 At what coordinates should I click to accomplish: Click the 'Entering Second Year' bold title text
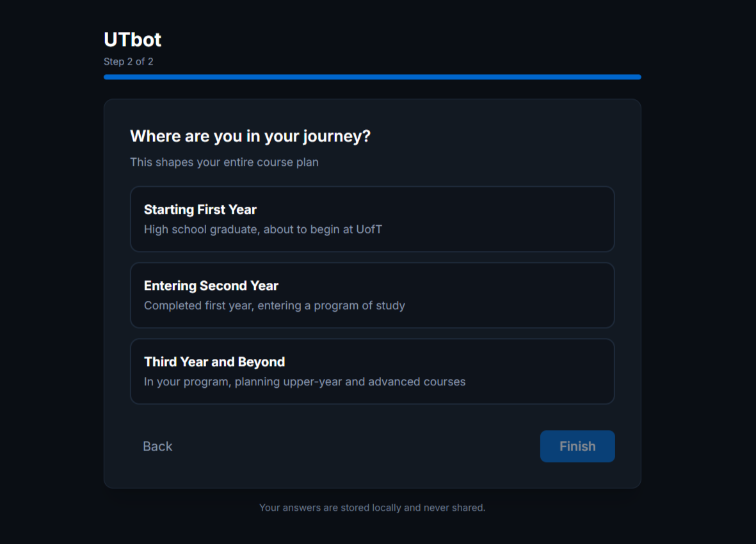coord(211,285)
